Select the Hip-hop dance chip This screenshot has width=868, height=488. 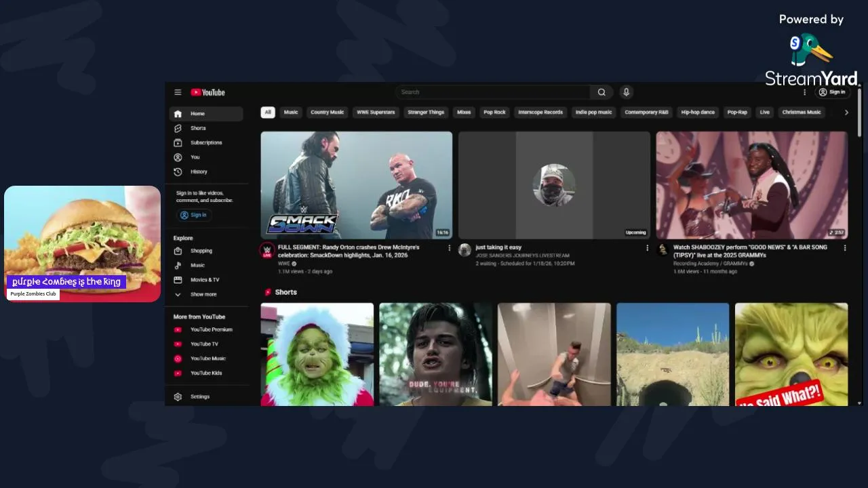tap(698, 113)
